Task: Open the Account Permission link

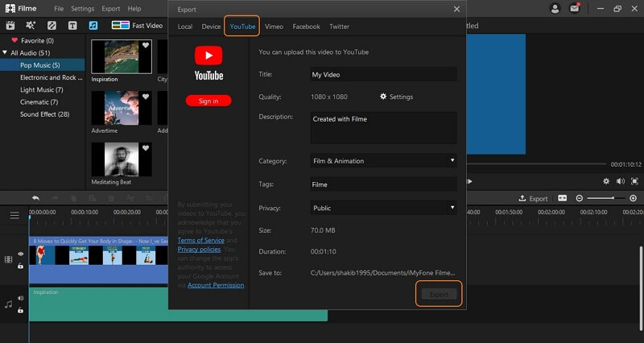Action: (x=216, y=285)
